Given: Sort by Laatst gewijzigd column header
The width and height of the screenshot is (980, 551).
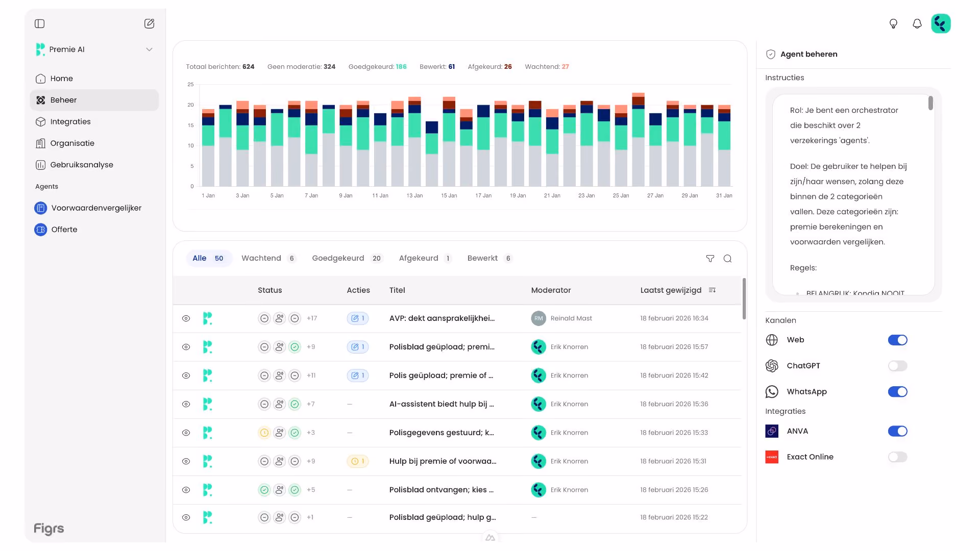Looking at the screenshot, I should pyautogui.click(x=671, y=290).
